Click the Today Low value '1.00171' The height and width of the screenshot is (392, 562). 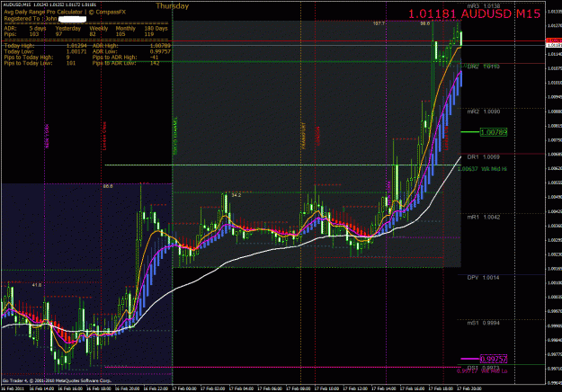tap(76, 51)
